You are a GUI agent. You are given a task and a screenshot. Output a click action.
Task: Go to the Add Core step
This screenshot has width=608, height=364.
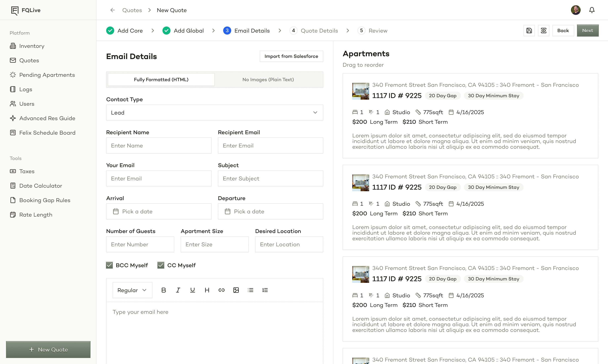124,31
